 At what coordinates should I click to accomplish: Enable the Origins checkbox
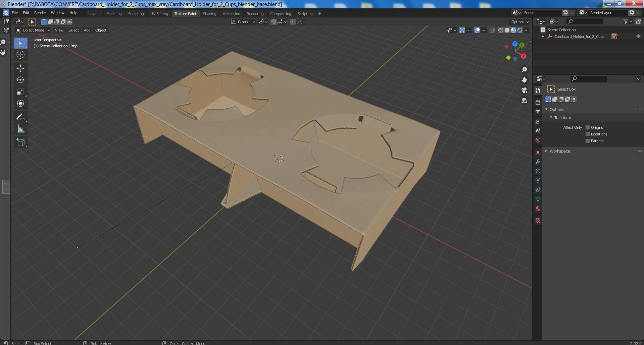point(588,127)
